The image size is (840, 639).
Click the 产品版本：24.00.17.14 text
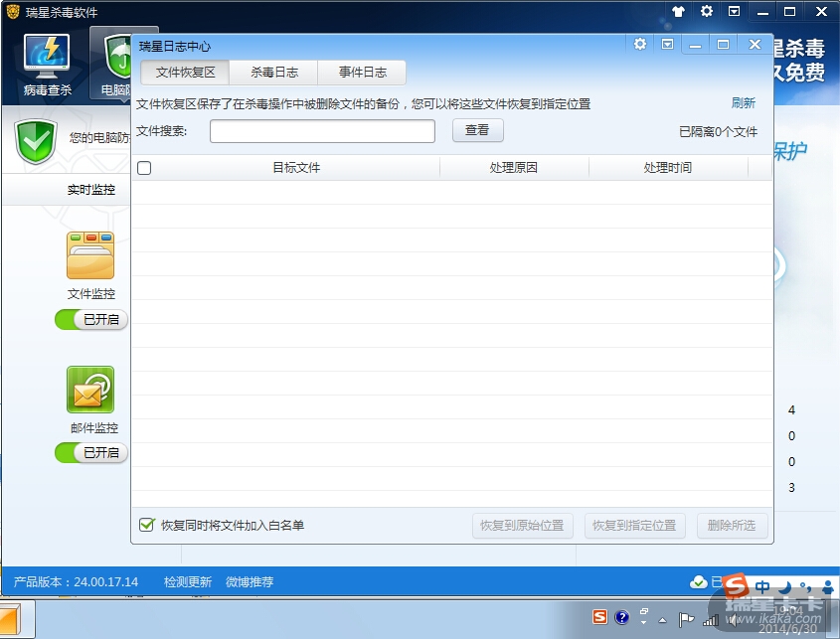pyautogui.click(x=76, y=581)
